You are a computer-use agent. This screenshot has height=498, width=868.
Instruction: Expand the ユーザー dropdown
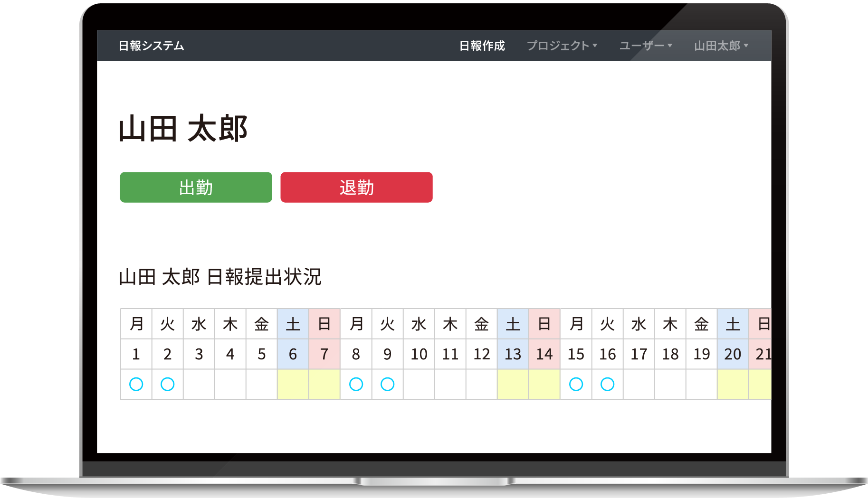[646, 46]
